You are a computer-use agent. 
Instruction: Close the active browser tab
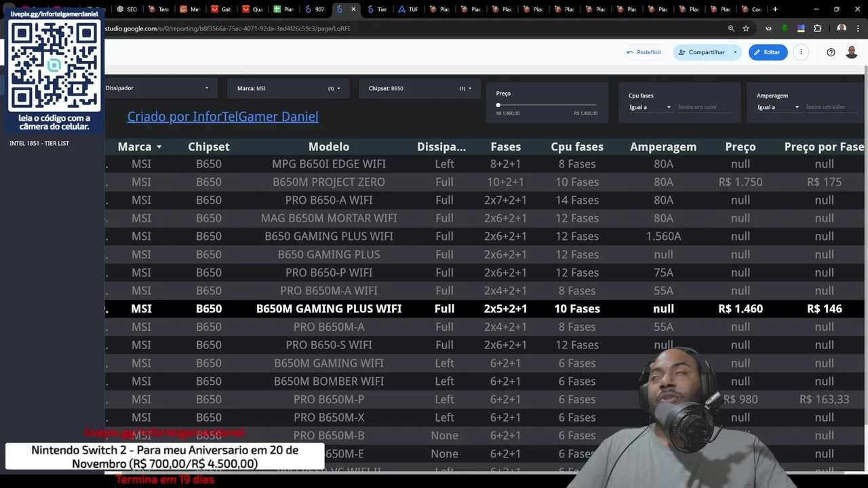pos(353,9)
